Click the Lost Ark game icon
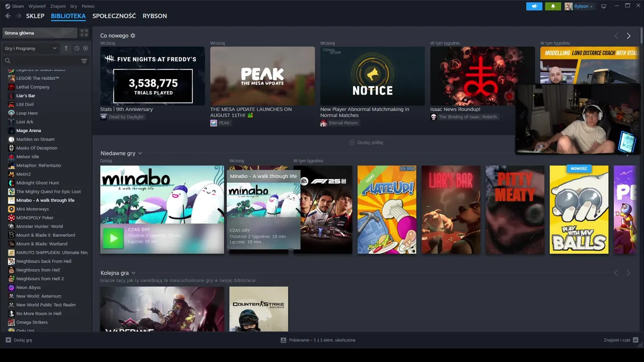The image size is (644, 362). click(x=12, y=122)
